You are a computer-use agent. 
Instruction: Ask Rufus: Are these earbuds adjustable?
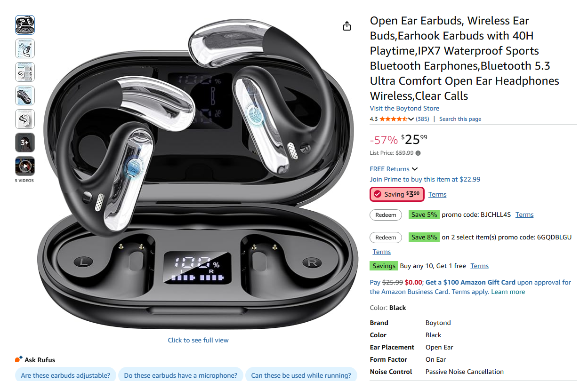(x=65, y=375)
